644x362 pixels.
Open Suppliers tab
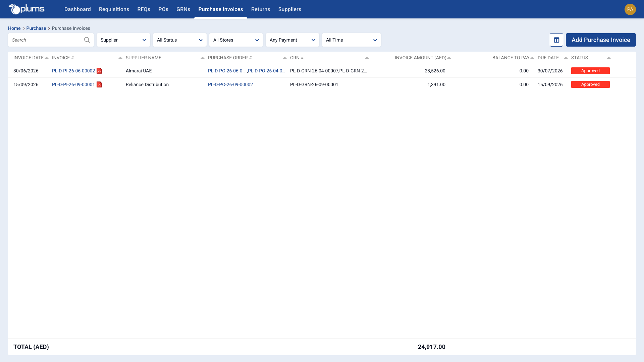290,9
